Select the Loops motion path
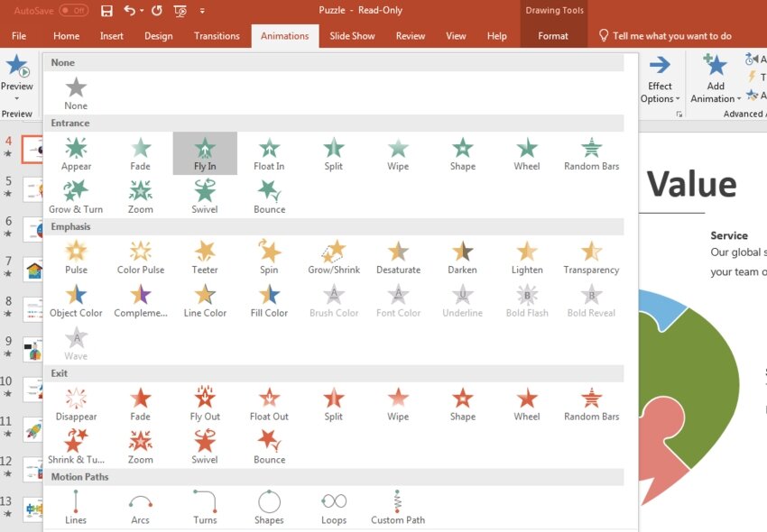 [334, 507]
